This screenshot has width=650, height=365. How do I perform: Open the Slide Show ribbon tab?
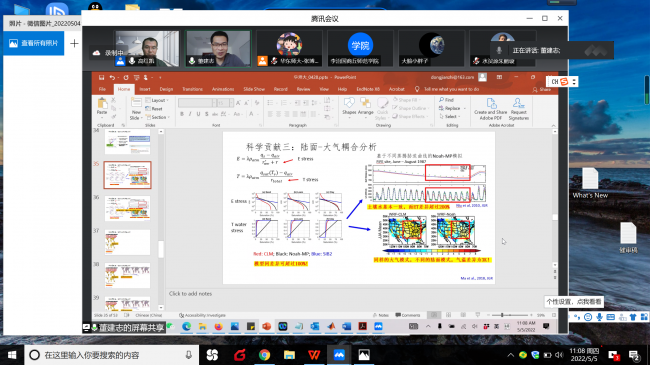pos(254,89)
